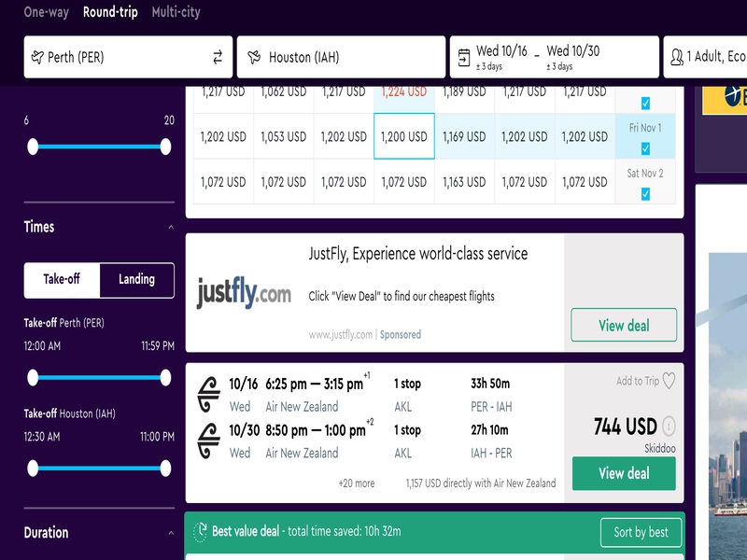This screenshot has width=747, height=560.
Task: Toggle the topmost return date checkbox
Action: click(x=645, y=103)
